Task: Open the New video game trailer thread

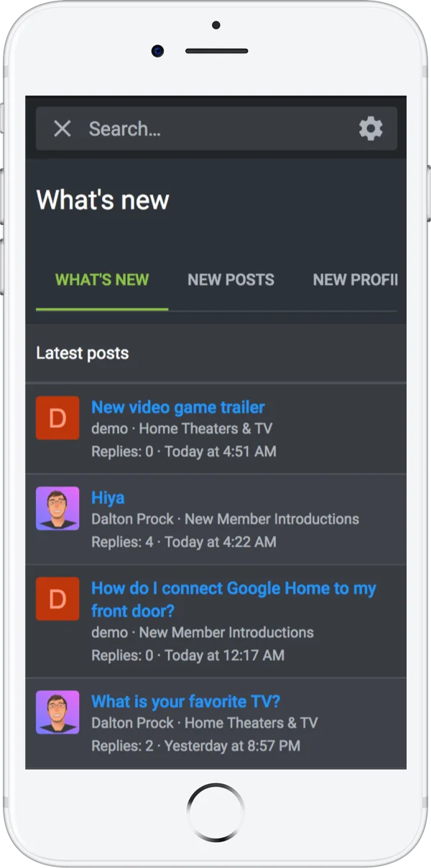Action: pyautogui.click(x=177, y=407)
